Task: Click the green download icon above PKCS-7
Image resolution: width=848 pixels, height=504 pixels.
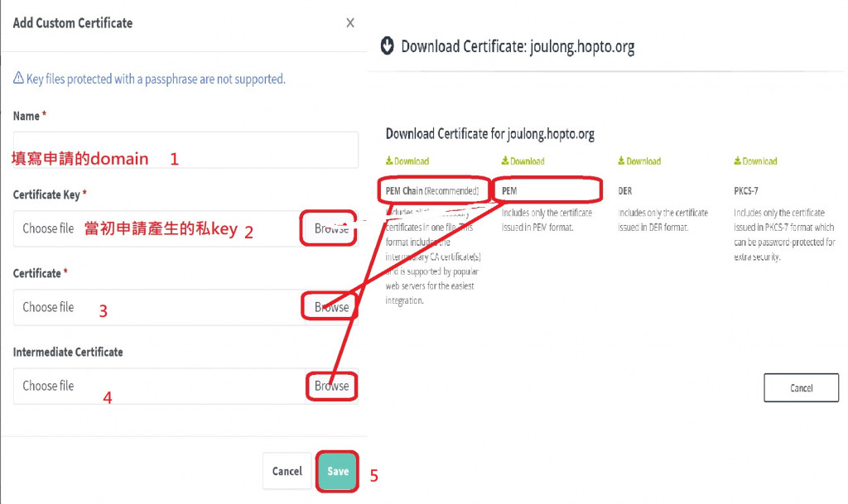Action: point(738,161)
